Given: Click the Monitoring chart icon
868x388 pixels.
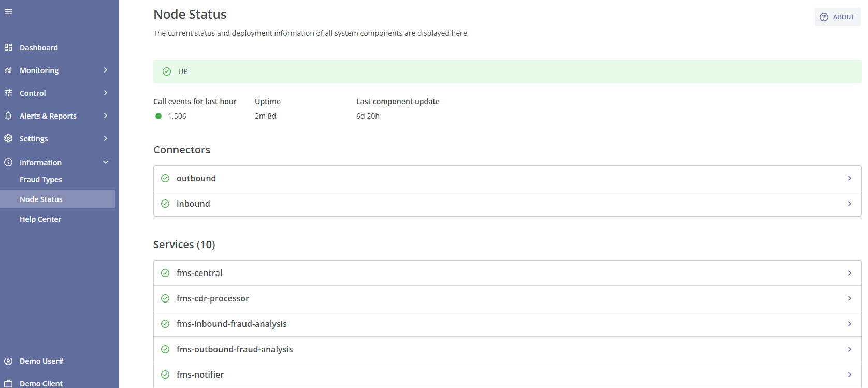Looking at the screenshot, I should [8, 70].
